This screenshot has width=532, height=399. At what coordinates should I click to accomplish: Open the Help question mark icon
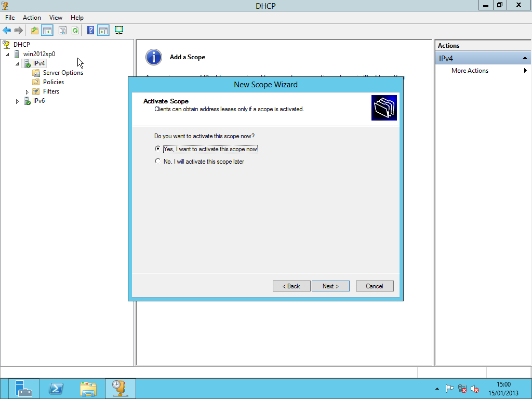90,31
